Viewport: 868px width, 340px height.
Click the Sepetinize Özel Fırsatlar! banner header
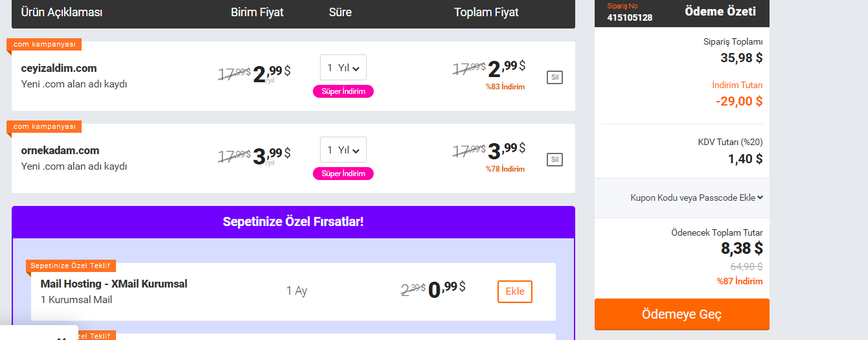293,222
